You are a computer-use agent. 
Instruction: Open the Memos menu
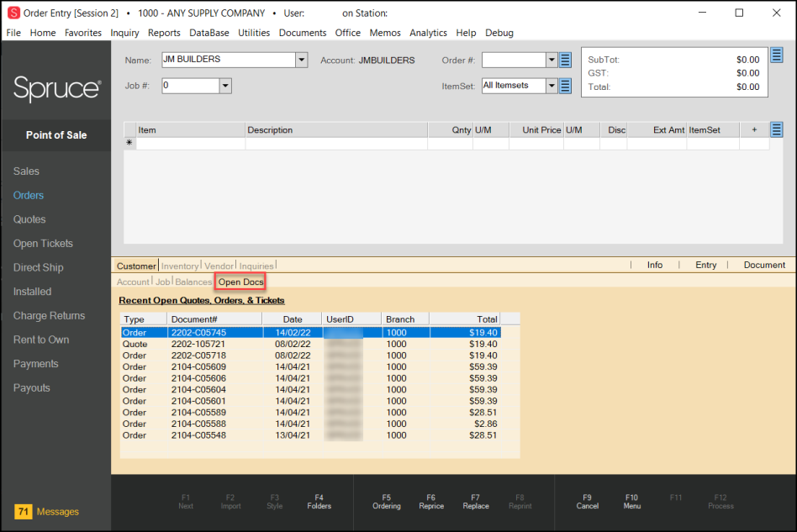(x=385, y=33)
